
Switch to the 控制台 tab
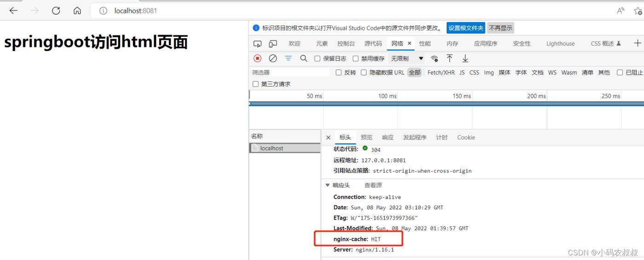(x=346, y=44)
